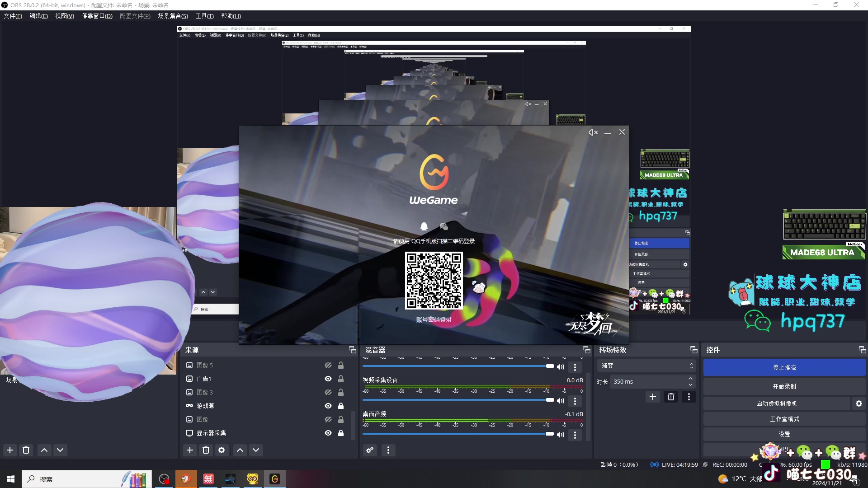
Task: Open 工具 menu
Action: (204, 16)
